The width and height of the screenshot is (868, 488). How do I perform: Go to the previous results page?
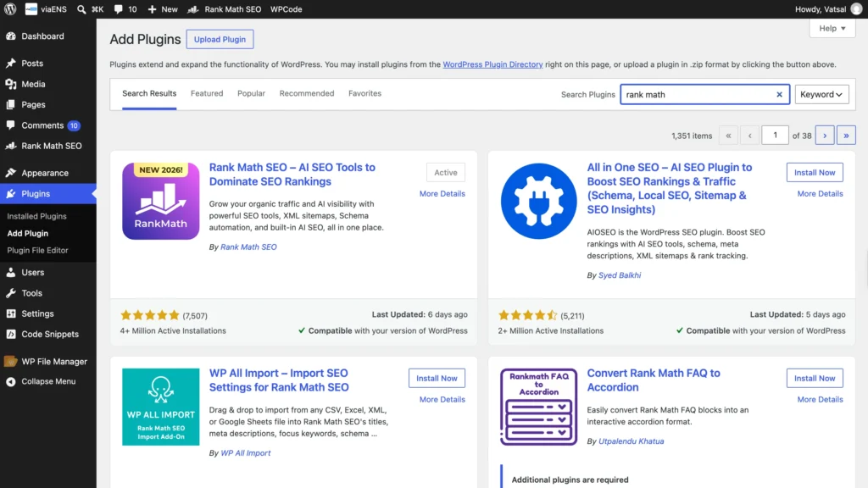(749, 136)
